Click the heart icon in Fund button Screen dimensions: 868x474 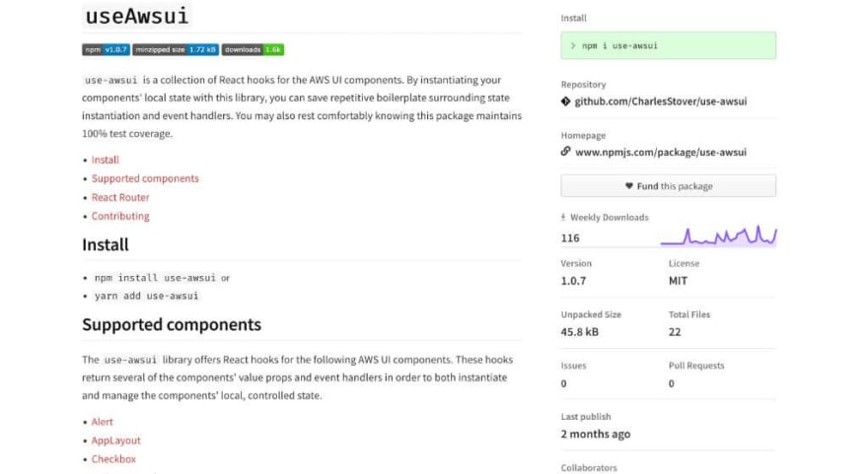629,186
